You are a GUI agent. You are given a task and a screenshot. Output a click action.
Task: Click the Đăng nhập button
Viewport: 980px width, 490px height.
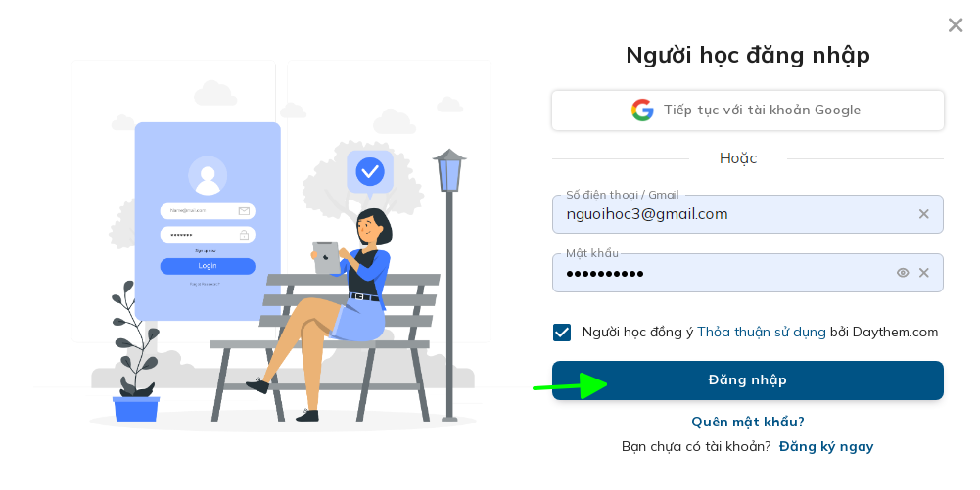tap(748, 380)
